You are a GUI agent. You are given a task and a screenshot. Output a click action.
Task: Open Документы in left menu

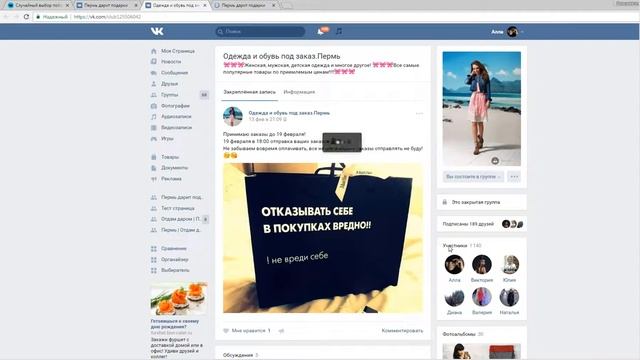click(x=174, y=168)
